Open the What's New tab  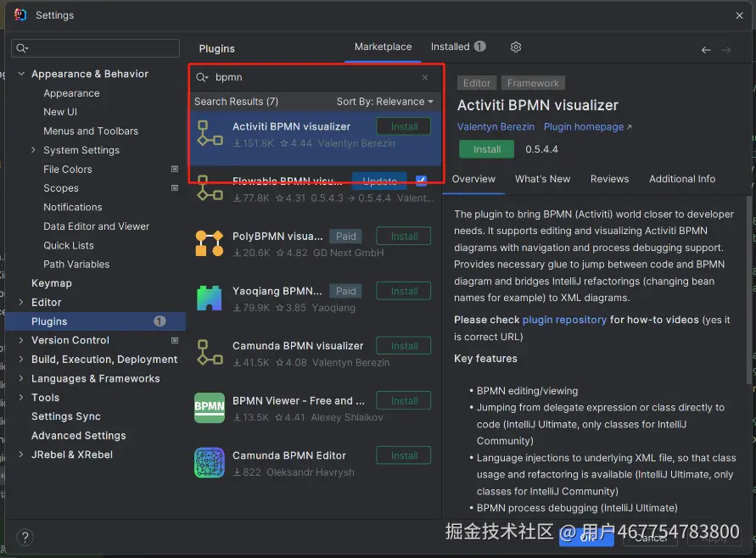point(542,179)
